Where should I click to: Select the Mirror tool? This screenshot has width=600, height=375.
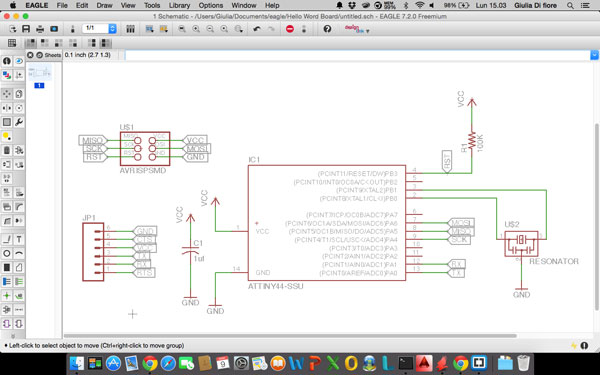pos(7,108)
